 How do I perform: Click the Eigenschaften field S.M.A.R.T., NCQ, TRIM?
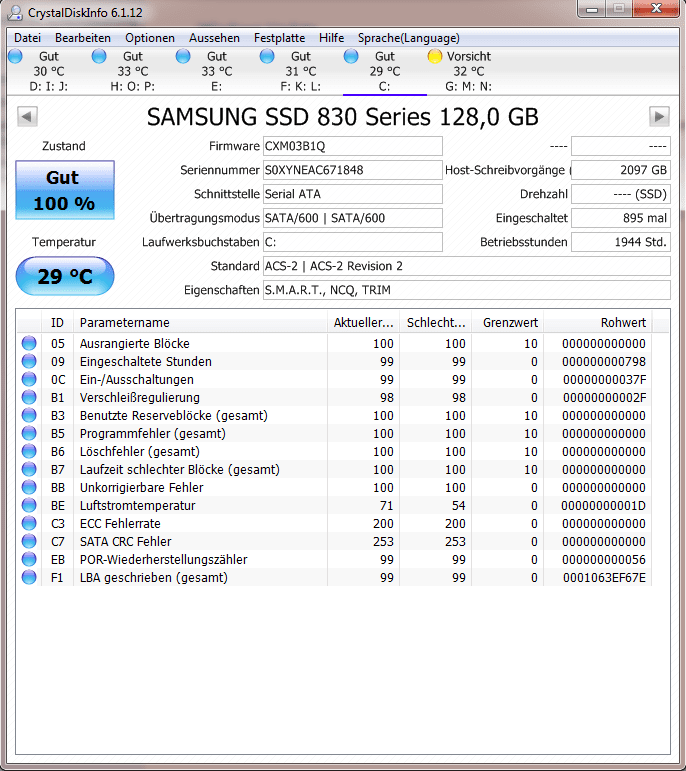(467, 291)
